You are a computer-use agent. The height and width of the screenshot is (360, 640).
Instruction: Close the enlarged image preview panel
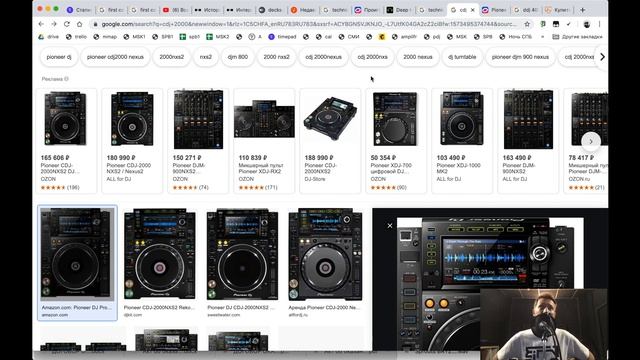pos(389,225)
